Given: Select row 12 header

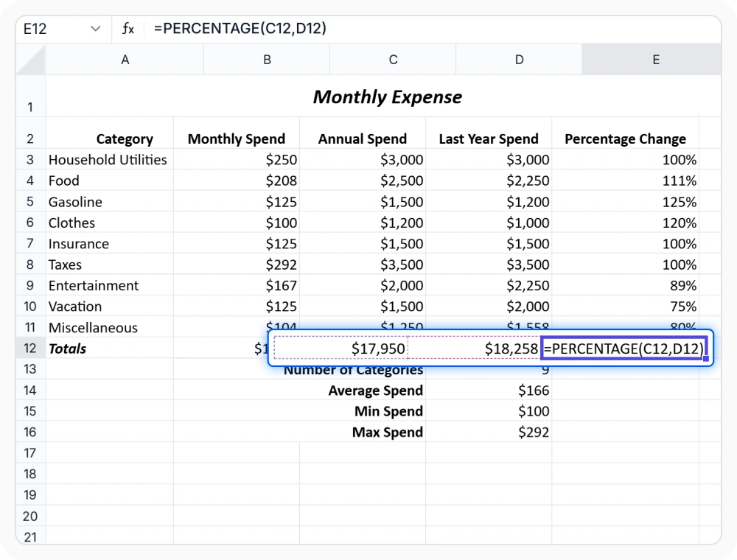Looking at the screenshot, I should pyautogui.click(x=30, y=348).
